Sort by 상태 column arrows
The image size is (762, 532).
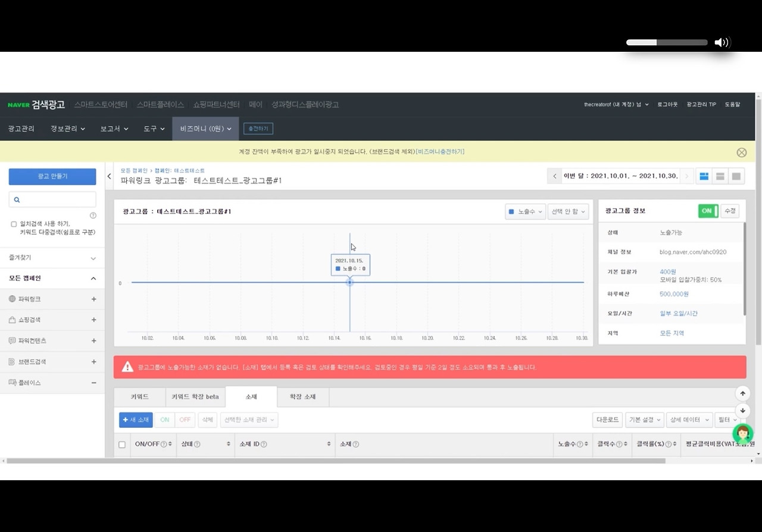pyautogui.click(x=228, y=445)
